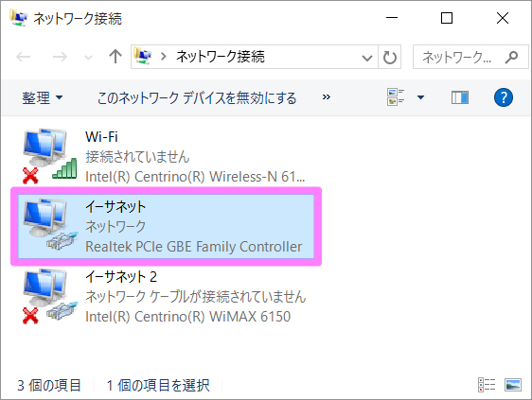Switch to large icons view in status bar
This screenshot has height=400, width=532.
point(513,385)
